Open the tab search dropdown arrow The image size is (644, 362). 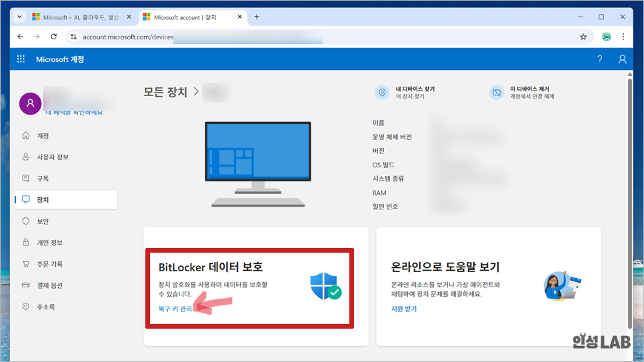[x=19, y=17]
